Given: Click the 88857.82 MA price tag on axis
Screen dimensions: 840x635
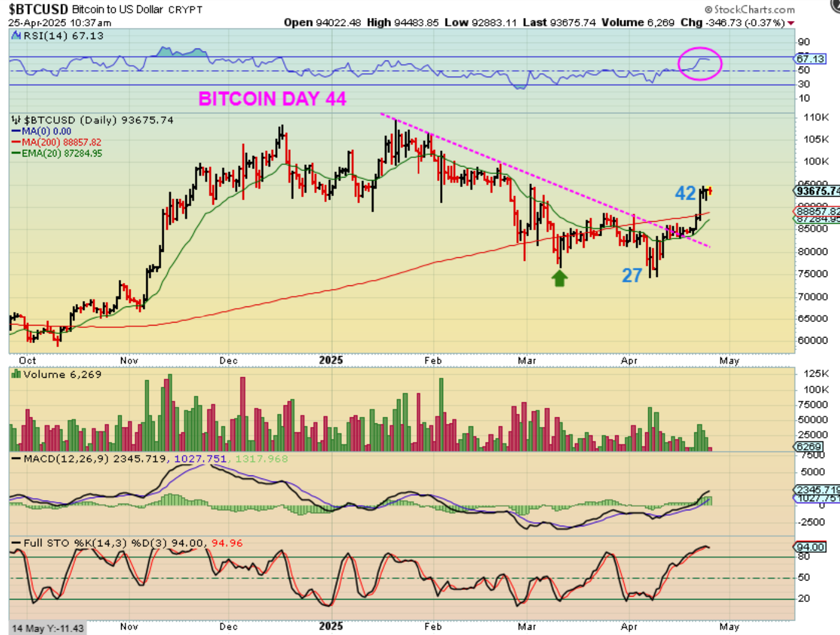Looking at the screenshot, I should tap(818, 211).
